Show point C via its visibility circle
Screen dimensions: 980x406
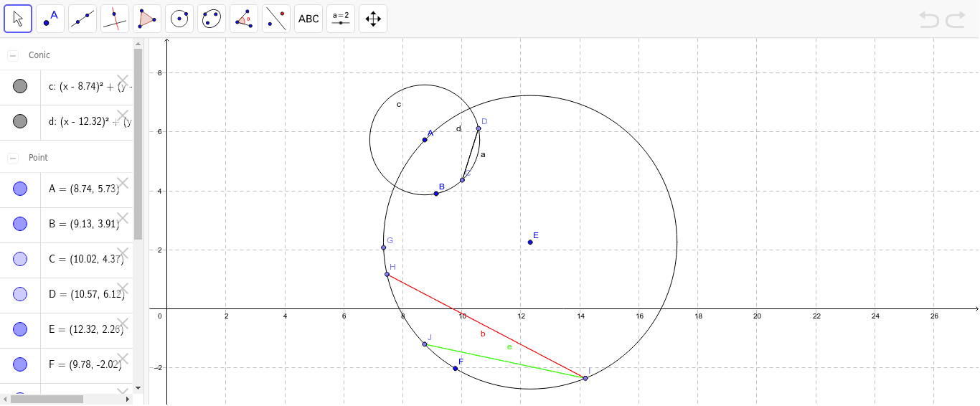pos(20,259)
